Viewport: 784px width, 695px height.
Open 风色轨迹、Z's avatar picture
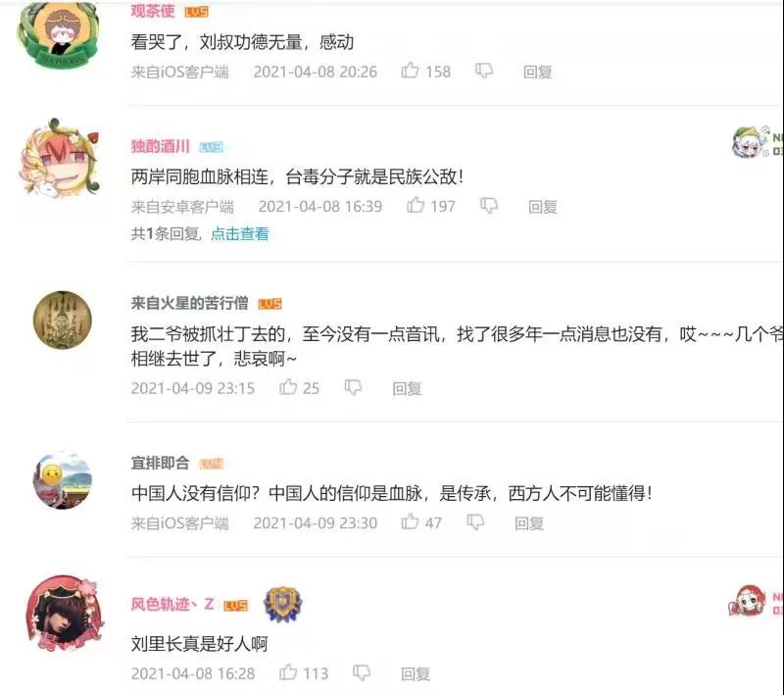[x=65, y=614]
